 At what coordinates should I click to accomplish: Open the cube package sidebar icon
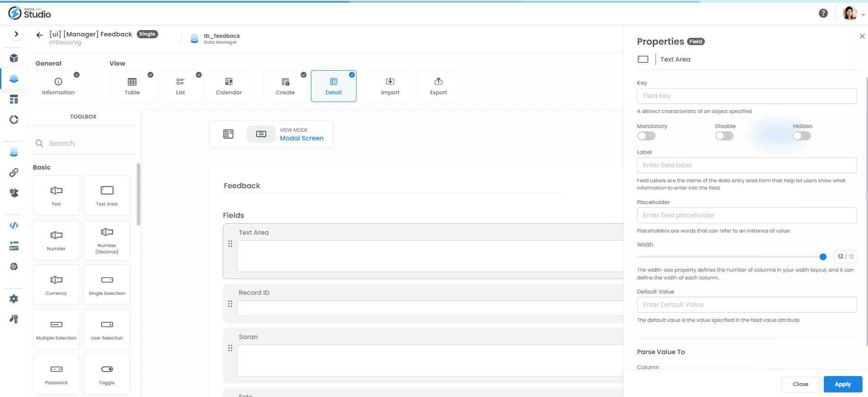click(14, 58)
